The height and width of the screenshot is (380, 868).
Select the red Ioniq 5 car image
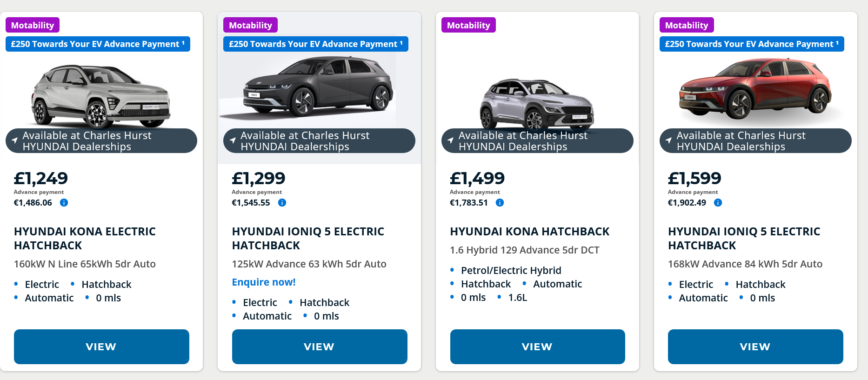pyautogui.click(x=755, y=88)
